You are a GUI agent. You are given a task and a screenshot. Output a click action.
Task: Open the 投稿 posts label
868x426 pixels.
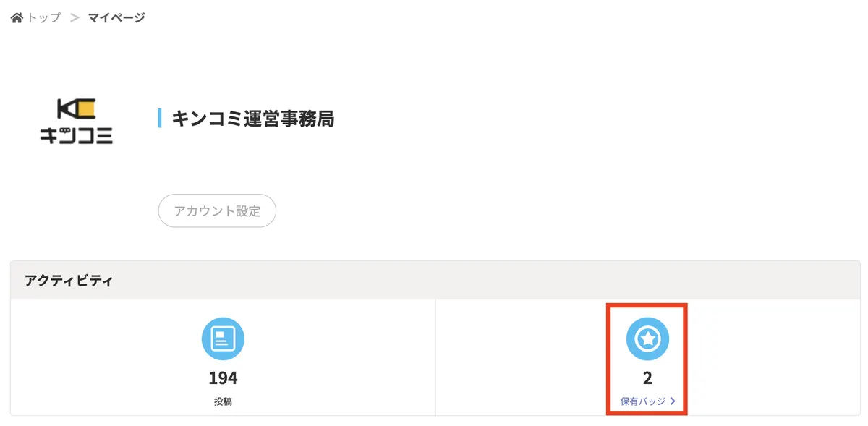223,401
